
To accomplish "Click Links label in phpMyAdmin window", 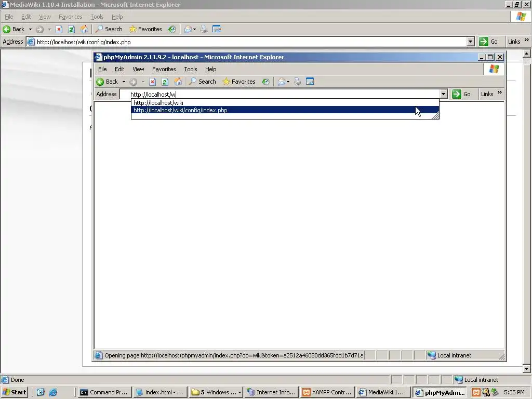I will (487, 94).
